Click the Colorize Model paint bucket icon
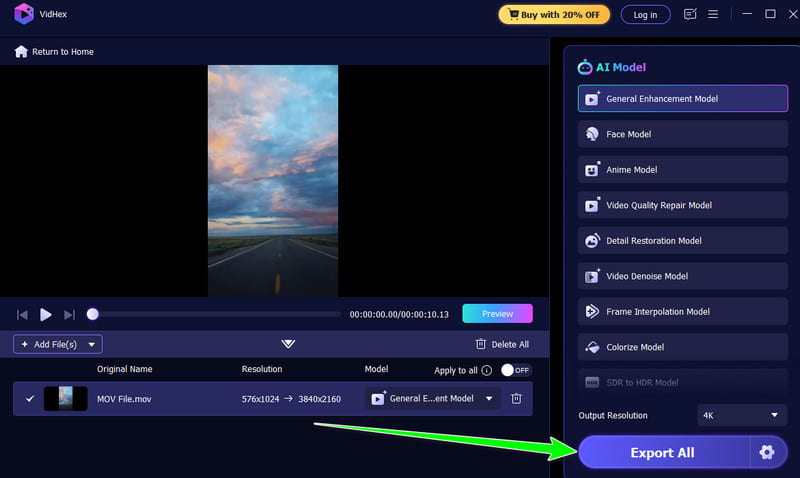 (592, 347)
